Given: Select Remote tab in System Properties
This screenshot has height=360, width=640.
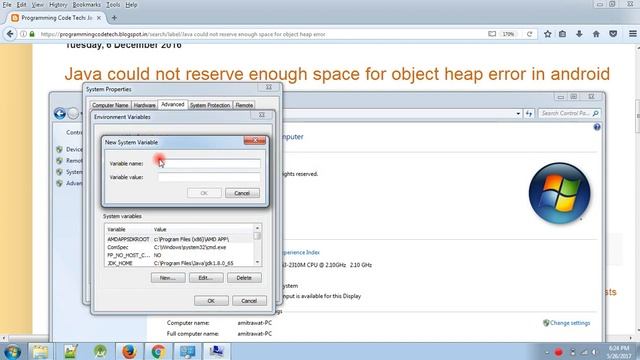Looking at the screenshot, I should pyautogui.click(x=244, y=105).
